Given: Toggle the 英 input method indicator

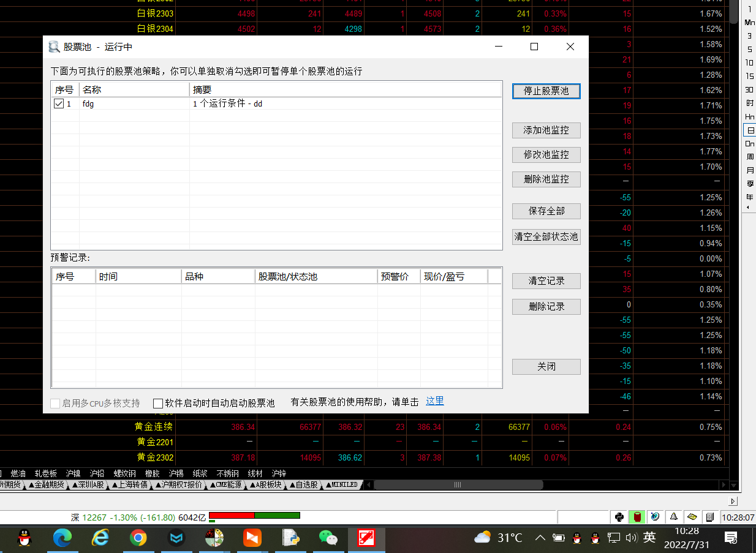Looking at the screenshot, I should click(x=650, y=538).
